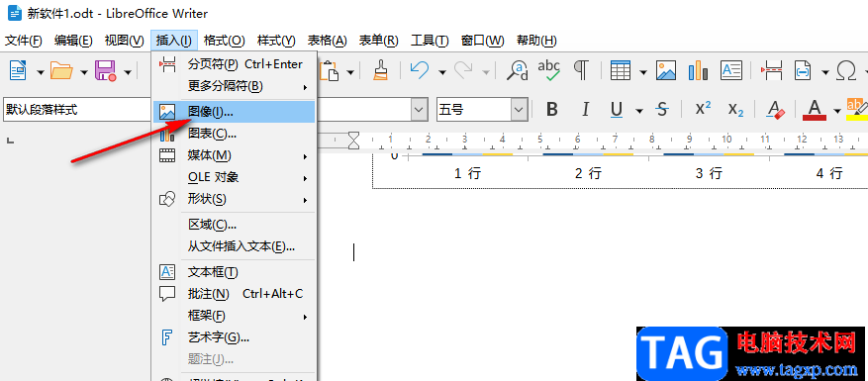Screen dimensions: 868x381
Task: Choose 图像(I)... from Insert menu
Action: pos(234,112)
